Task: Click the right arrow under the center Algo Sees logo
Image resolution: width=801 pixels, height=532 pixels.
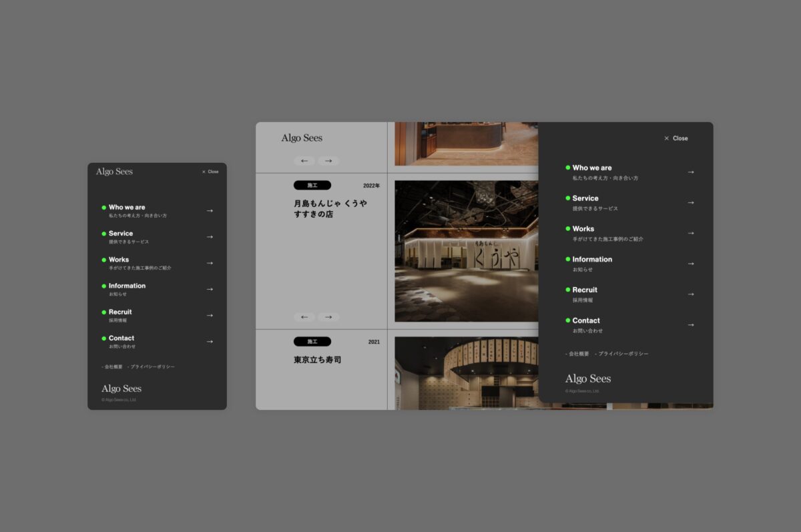Action: (328, 161)
